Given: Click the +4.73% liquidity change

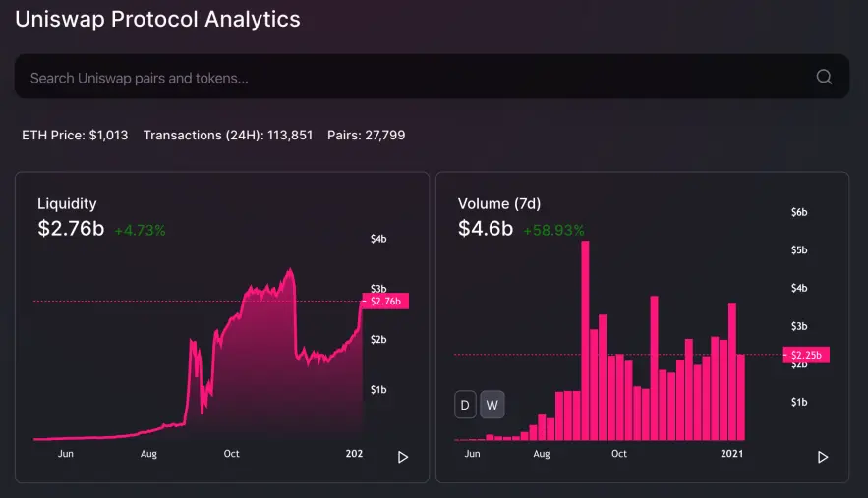Looking at the screenshot, I should [x=140, y=230].
